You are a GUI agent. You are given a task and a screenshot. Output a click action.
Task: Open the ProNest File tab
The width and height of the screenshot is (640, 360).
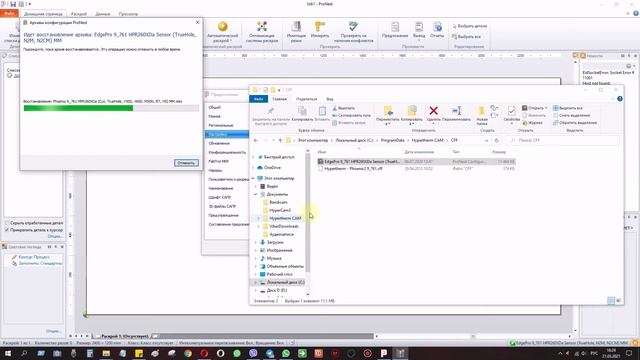(9, 14)
